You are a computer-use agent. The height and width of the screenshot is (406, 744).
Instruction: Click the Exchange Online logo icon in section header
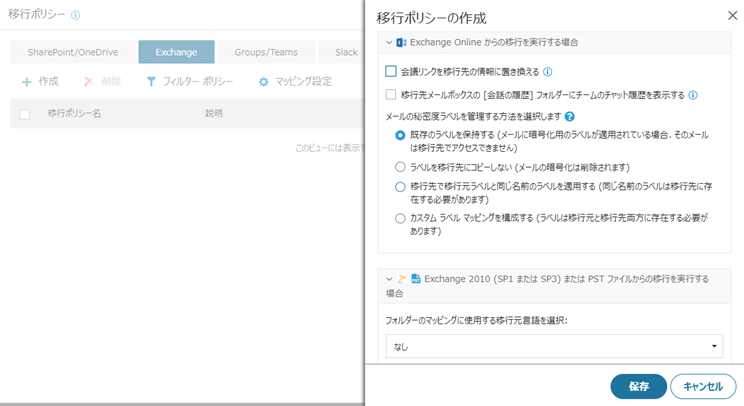(x=401, y=42)
